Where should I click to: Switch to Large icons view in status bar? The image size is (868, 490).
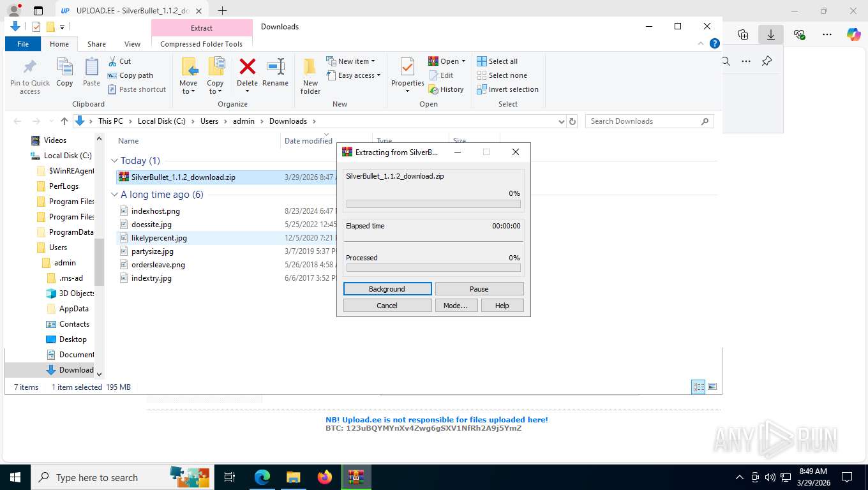pyautogui.click(x=712, y=387)
